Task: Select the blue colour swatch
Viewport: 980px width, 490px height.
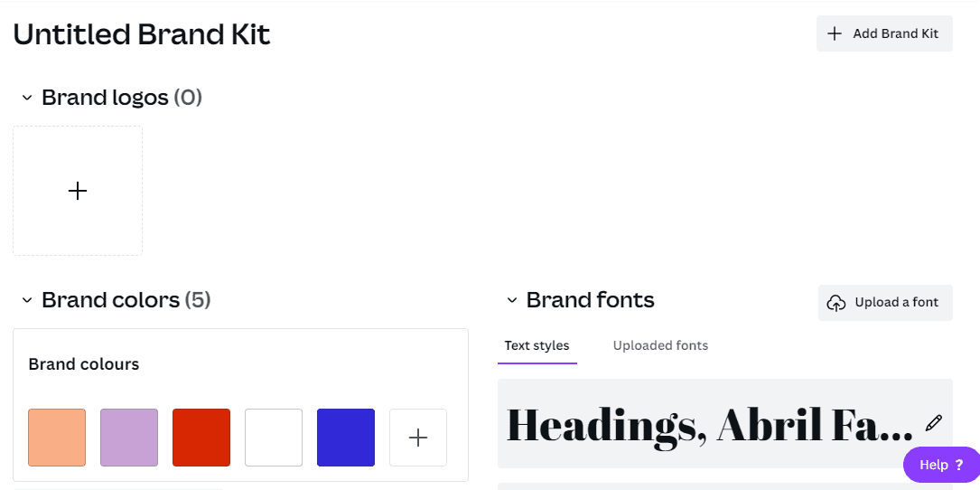Action: coord(346,438)
